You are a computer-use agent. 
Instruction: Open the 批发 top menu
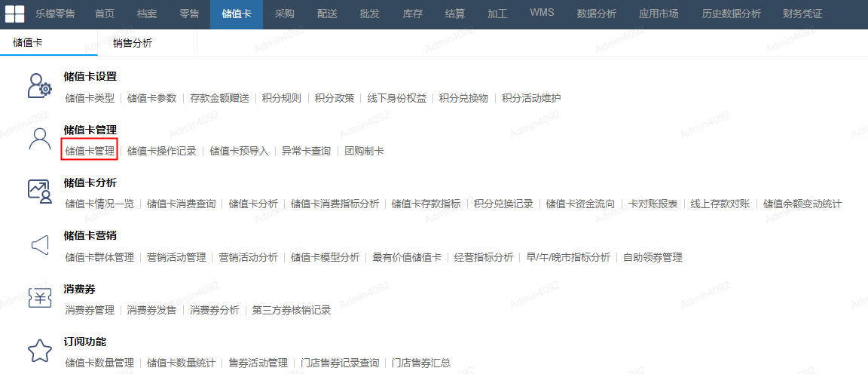pos(370,14)
